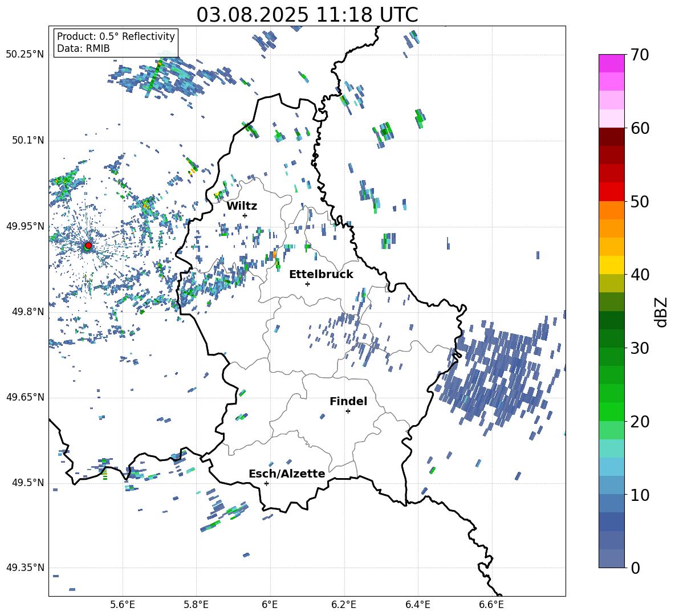The width and height of the screenshot is (675, 616).
Task: Click the 49.65°N latitude label
Action: tap(25, 397)
